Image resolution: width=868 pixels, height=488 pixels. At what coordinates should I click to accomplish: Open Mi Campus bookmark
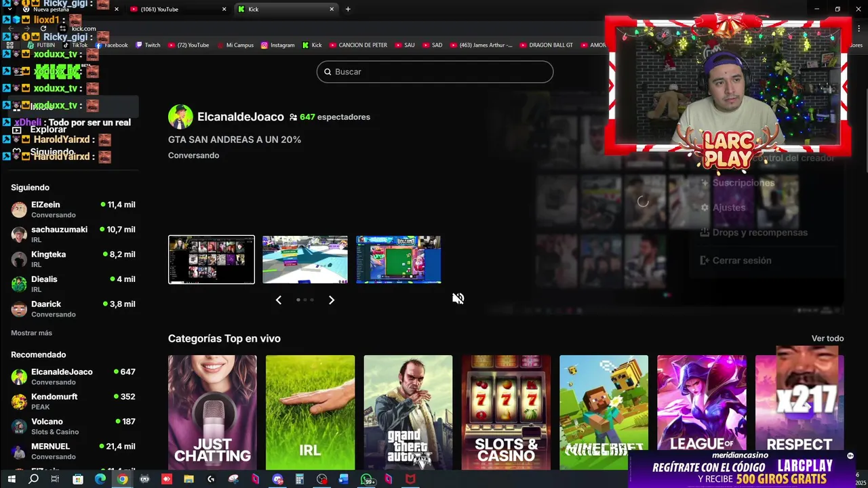tap(235, 45)
